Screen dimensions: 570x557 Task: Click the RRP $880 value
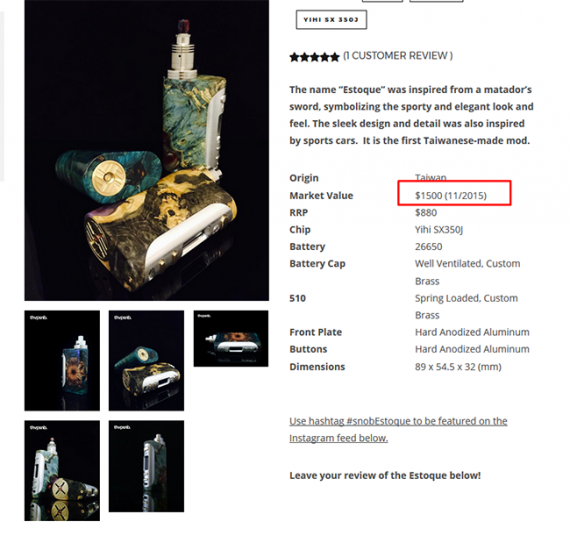tap(426, 213)
